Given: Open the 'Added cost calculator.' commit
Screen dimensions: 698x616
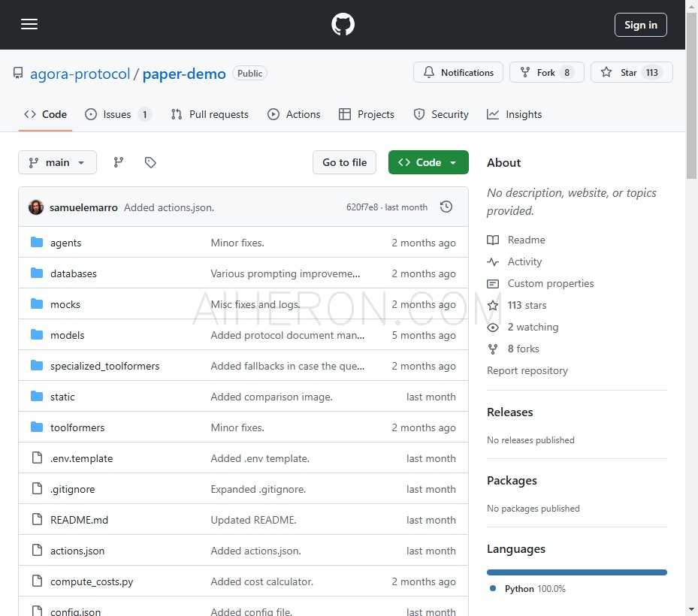Looking at the screenshot, I should click(x=261, y=581).
